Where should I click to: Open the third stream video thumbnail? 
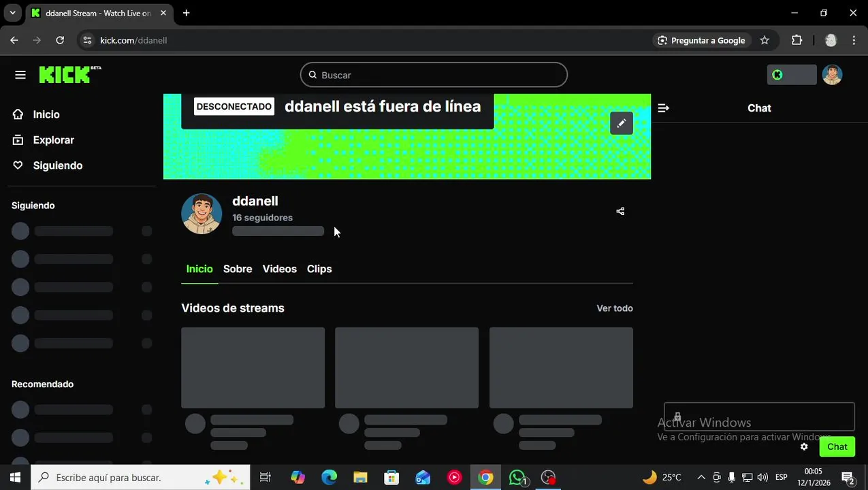tap(561, 367)
